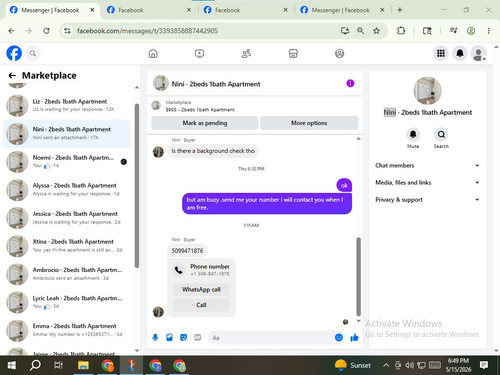Attach a file with image icon
500x375 pixels.
[x=169, y=338]
